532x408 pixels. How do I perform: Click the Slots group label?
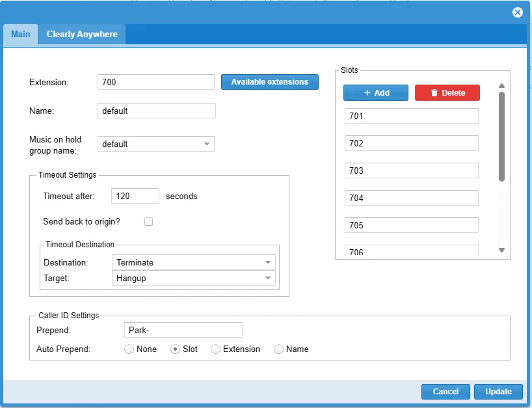pyautogui.click(x=349, y=70)
